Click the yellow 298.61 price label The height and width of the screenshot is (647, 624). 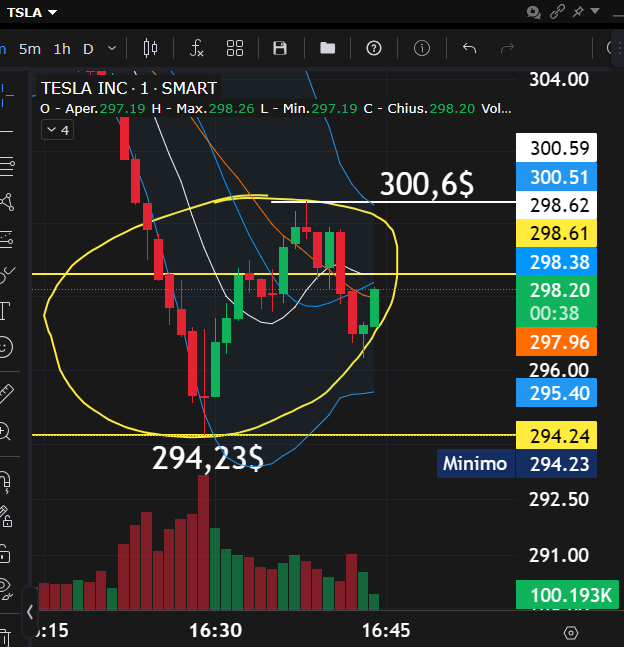[556, 233]
